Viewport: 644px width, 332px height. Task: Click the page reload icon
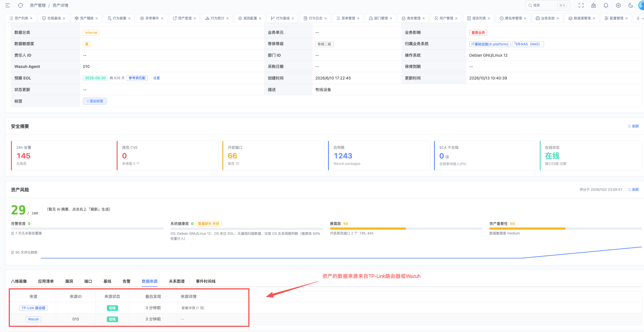tap(21, 5)
